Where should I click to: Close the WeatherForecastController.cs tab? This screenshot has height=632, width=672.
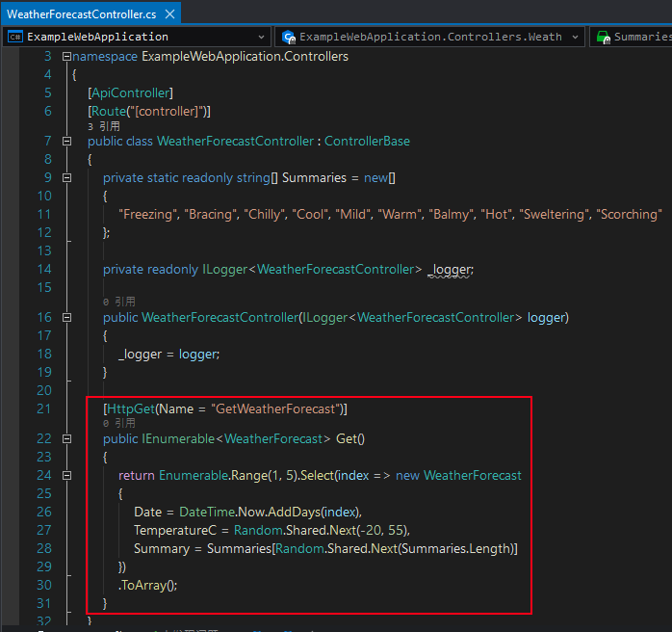click(169, 14)
